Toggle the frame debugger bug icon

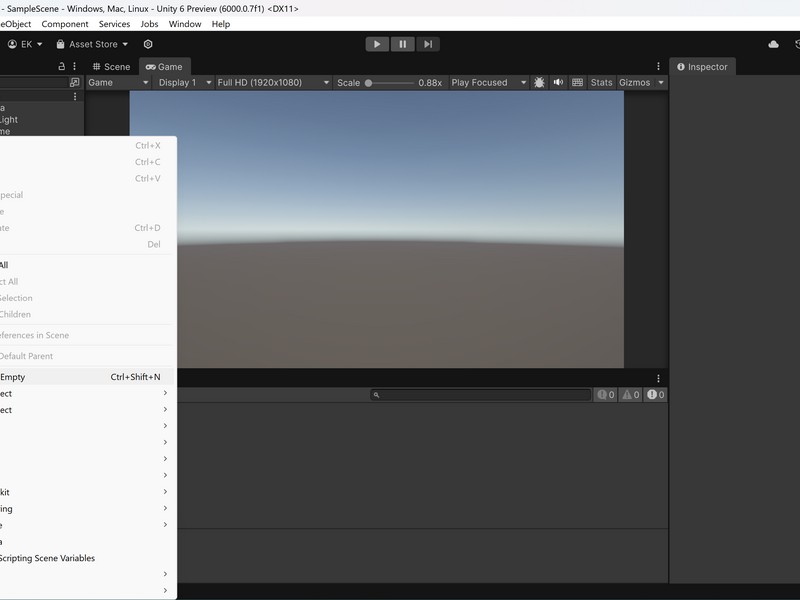click(x=540, y=83)
